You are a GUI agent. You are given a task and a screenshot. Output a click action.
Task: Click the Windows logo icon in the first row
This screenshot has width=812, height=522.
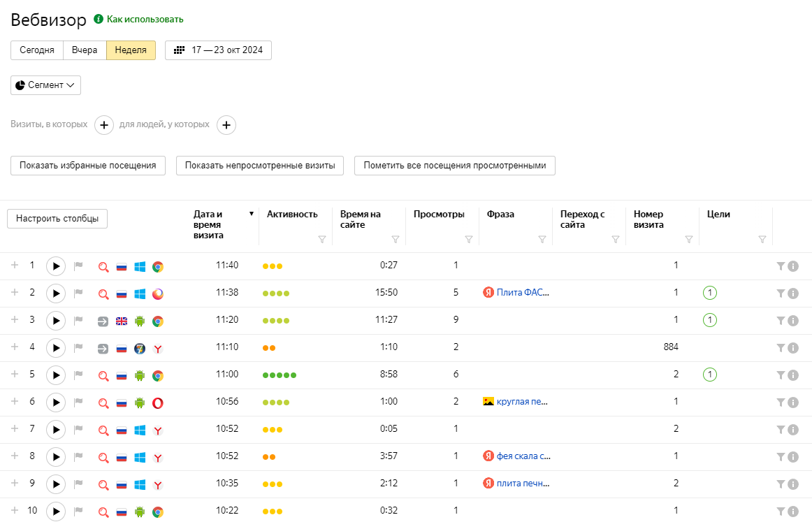pos(140,266)
